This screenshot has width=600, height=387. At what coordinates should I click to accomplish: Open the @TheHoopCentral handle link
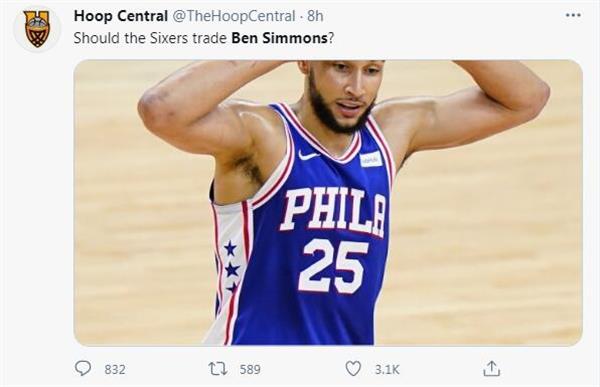point(233,16)
